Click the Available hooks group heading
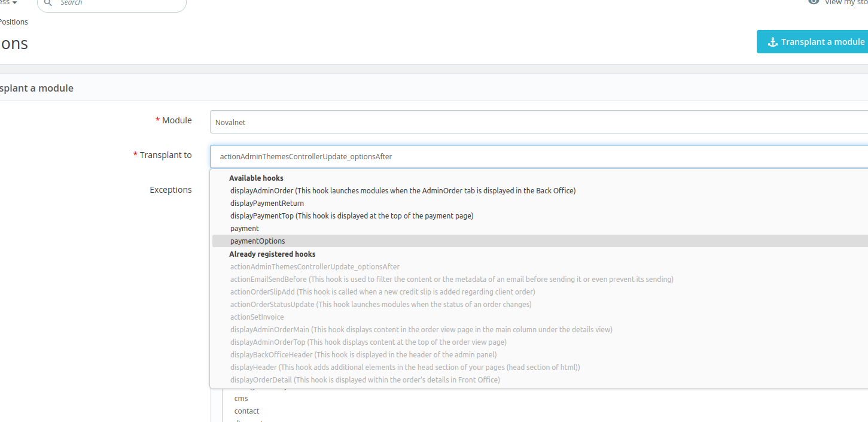Screen dimensions: 868x422 click(256, 178)
